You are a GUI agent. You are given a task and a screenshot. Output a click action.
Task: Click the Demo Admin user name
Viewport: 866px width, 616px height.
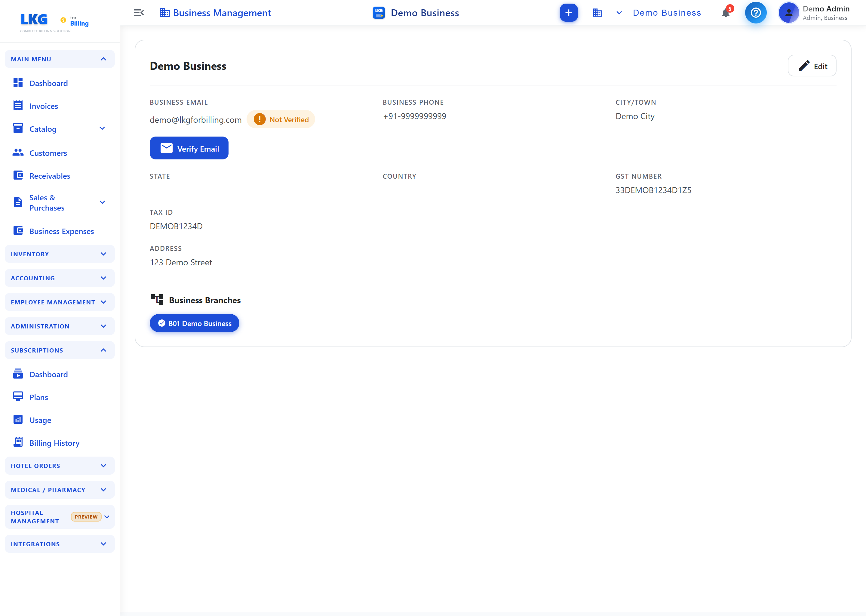click(826, 9)
